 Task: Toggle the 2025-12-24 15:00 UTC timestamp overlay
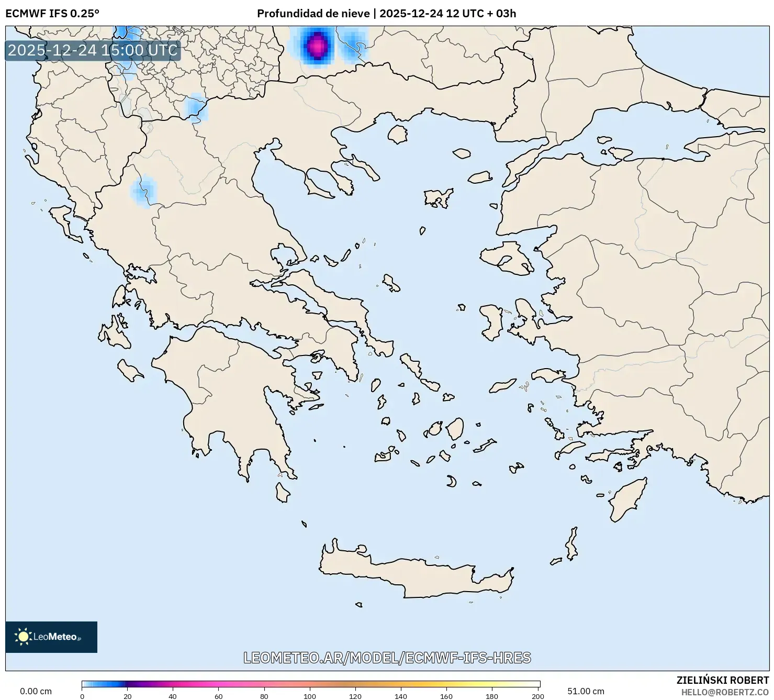coord(92,51)
